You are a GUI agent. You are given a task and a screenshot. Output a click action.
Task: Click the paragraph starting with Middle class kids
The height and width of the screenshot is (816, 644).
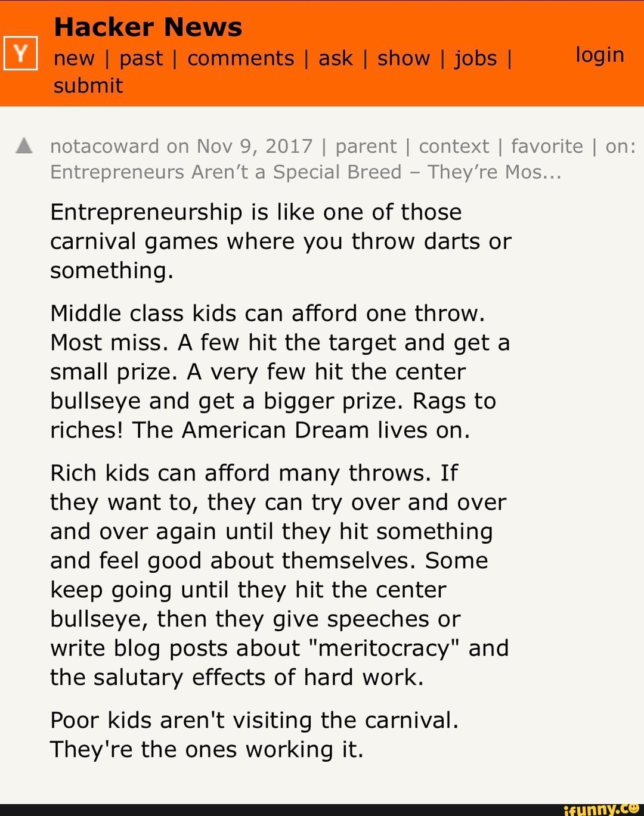click(x=280, y=371)
